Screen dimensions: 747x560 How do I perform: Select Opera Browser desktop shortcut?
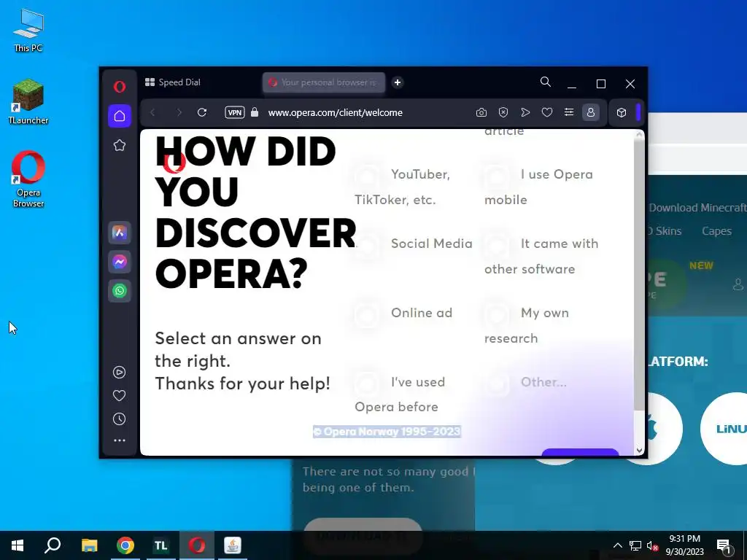[x=28, y=179]
